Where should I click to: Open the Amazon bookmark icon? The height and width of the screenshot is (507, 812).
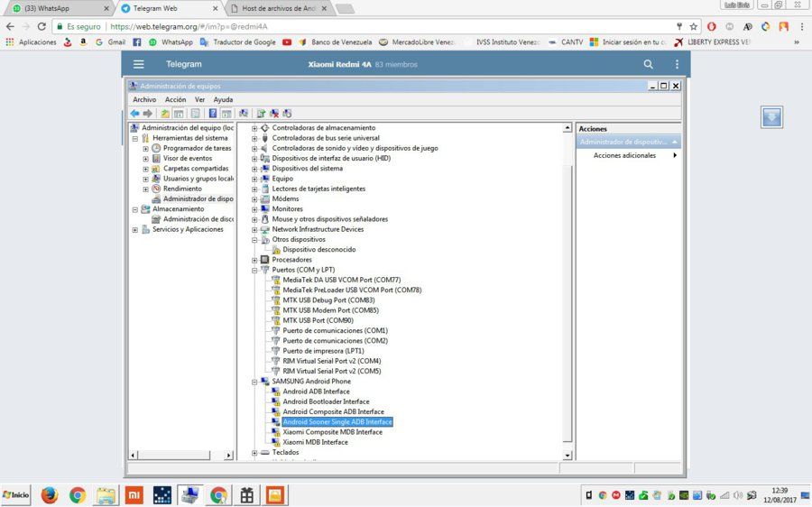coord(83,41)
